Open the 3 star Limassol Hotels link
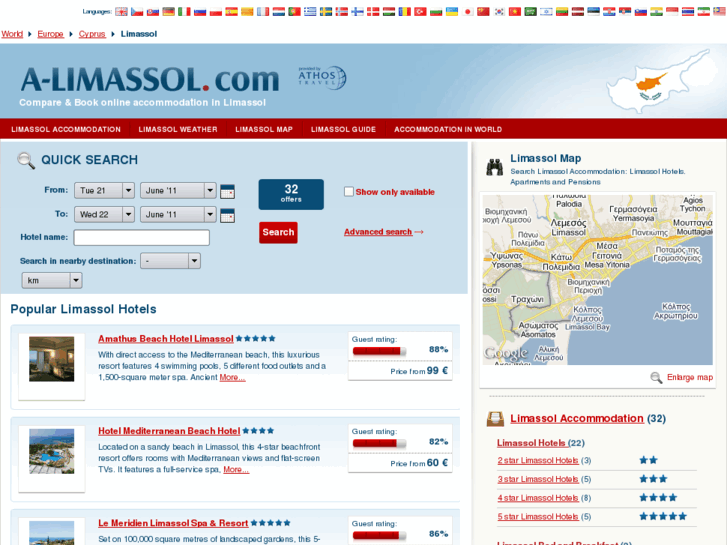Image resolution: width=727 pixels, height=545 pixels. pyautogui.click(x=538, y=479)
